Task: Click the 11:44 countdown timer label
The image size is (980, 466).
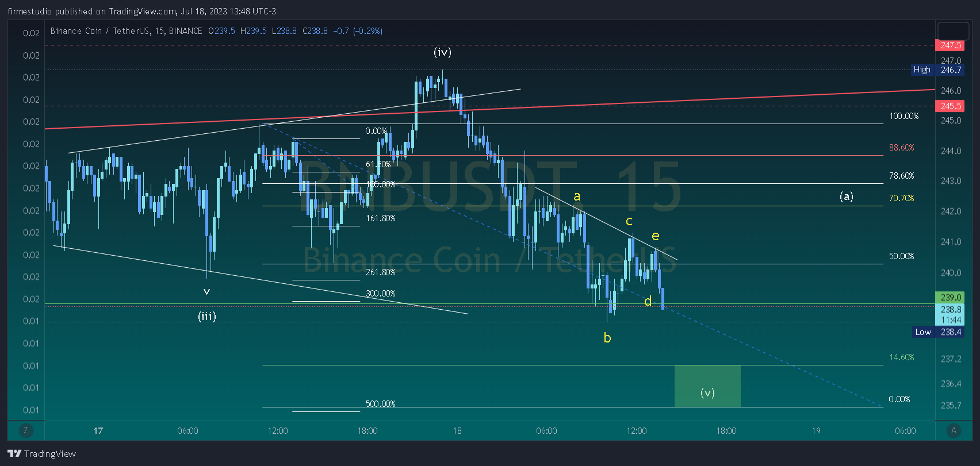Action: (x=951, y=320)
